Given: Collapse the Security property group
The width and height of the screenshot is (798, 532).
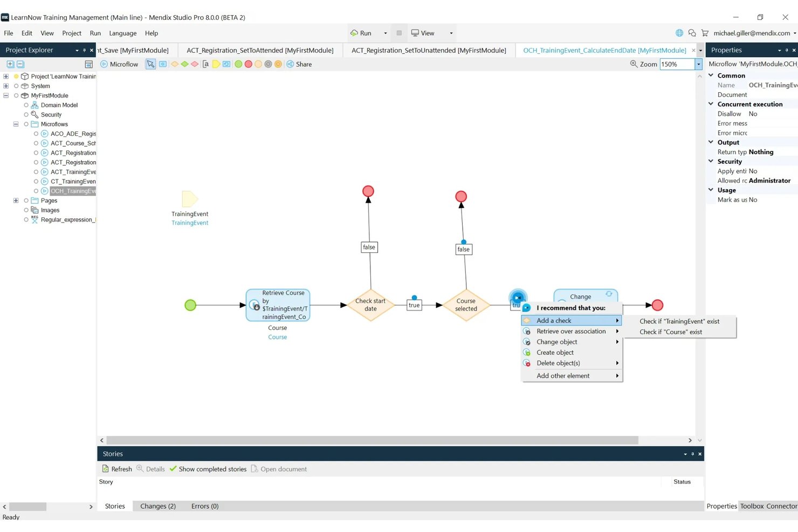Looking at the screenshot, I should coord(711,161).
